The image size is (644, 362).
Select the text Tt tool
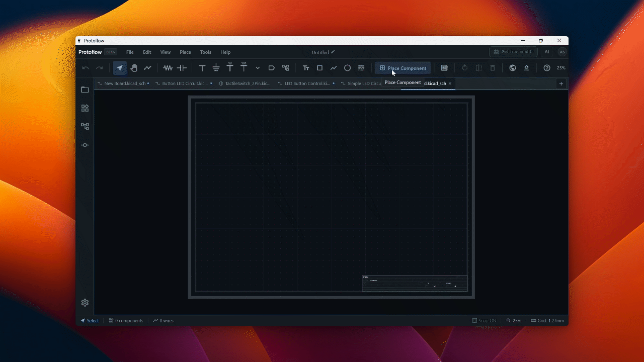(x=306, y=68)
